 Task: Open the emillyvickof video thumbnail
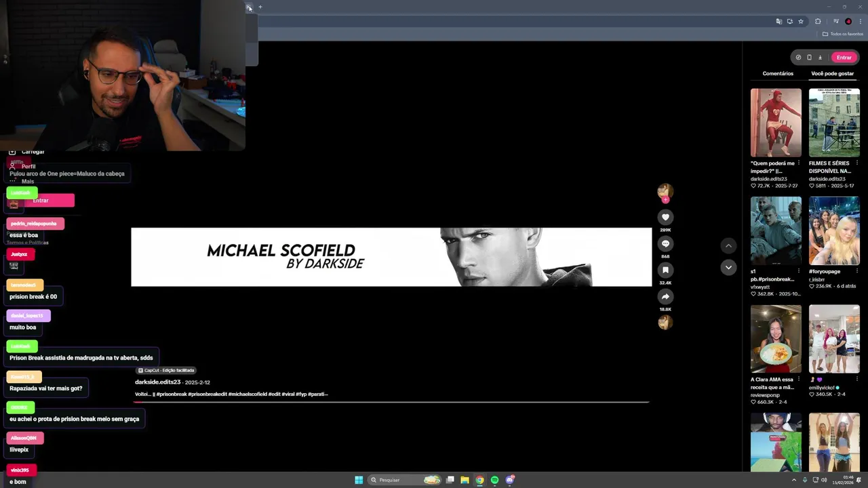pos(834,339)
